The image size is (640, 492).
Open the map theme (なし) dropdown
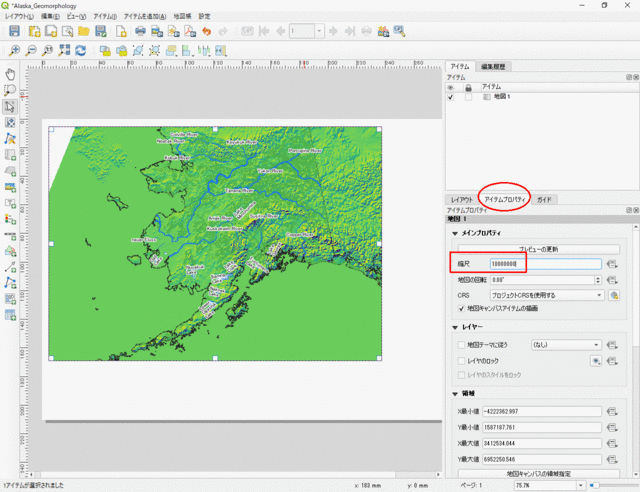pos(566,345)
